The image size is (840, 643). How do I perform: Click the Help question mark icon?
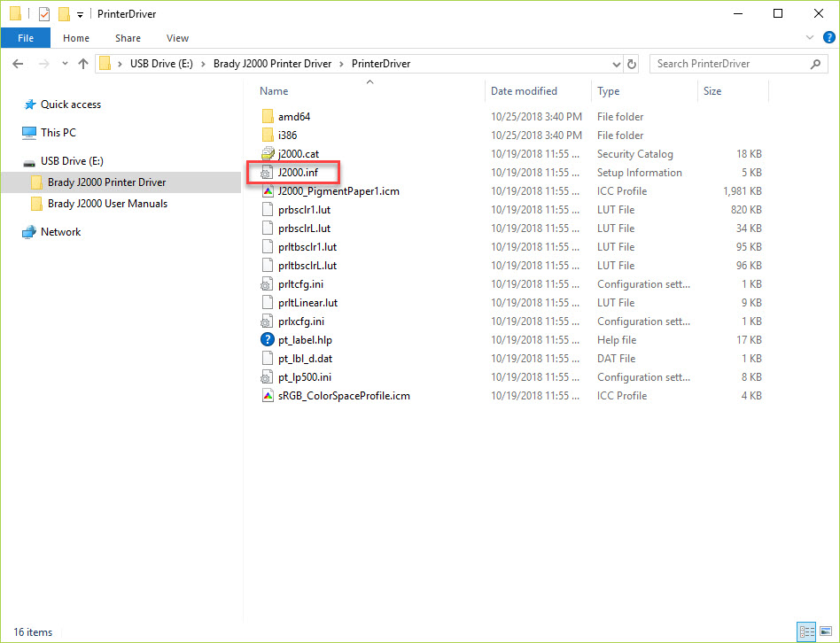pyautogui.click(x=828, y=38)
